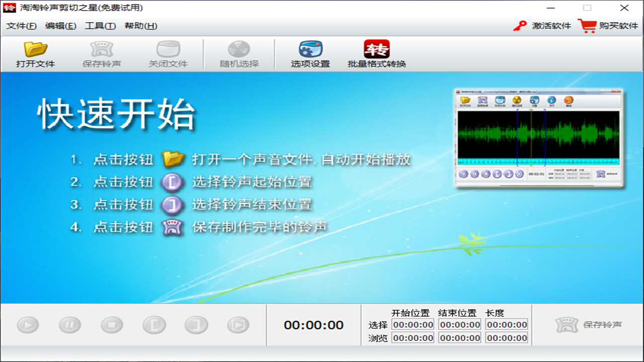Click the 保存铃声 button at bottom right

[589, 325]
